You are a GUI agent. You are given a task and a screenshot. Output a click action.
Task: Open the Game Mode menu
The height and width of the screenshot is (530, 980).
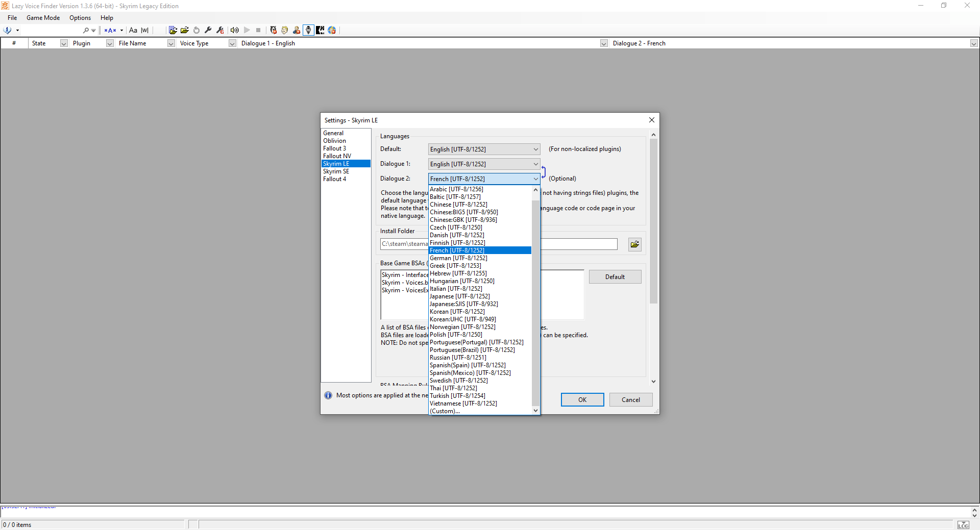pyautogui.click(x=43, y=18)
